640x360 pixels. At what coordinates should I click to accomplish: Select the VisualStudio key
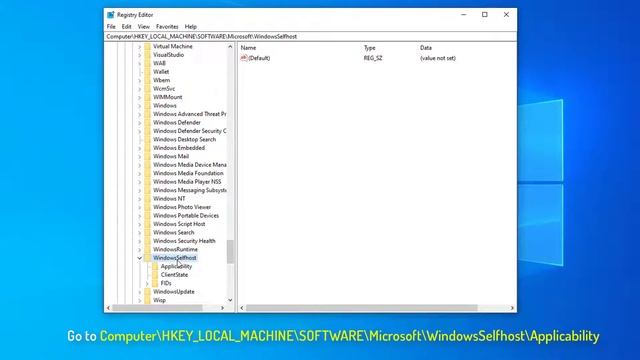click(x=169, y=55)
